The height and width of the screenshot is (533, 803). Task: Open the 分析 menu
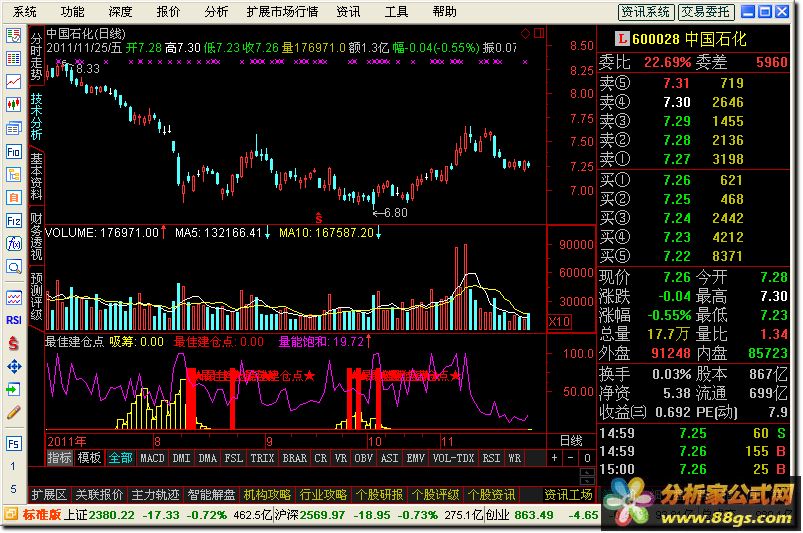tap(216, 11)
